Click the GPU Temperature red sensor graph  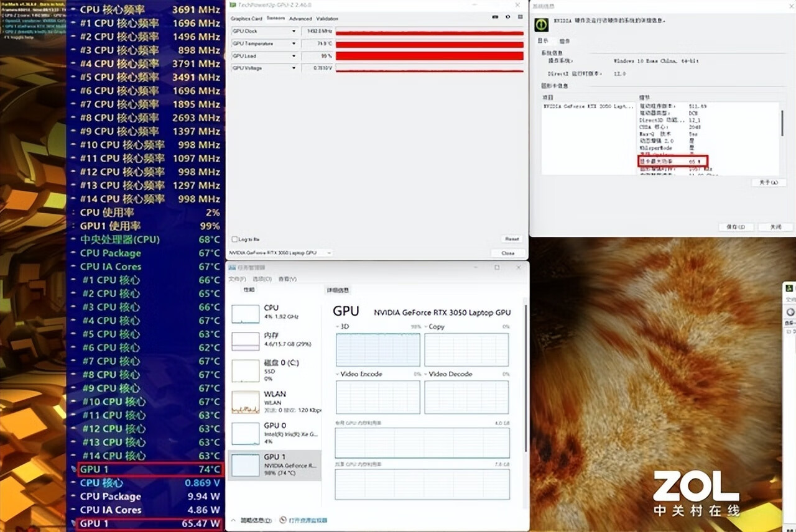tap(429, 44)
